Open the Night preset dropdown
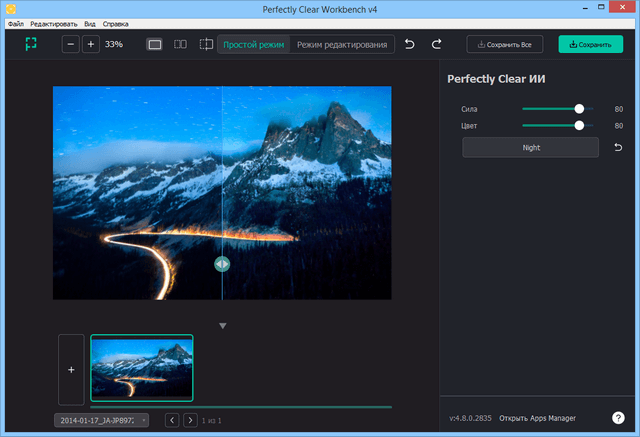 tap(530, 148)
